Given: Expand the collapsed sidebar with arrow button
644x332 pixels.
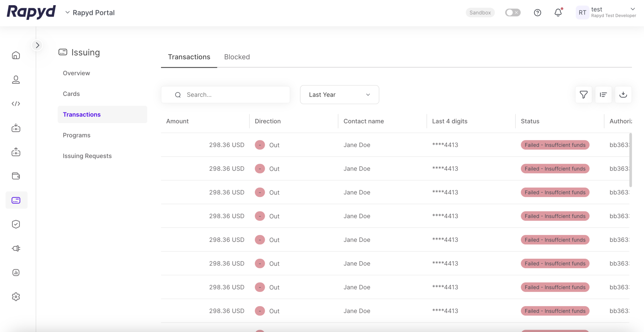Looking at the screenshot, I should pos(38,45).
